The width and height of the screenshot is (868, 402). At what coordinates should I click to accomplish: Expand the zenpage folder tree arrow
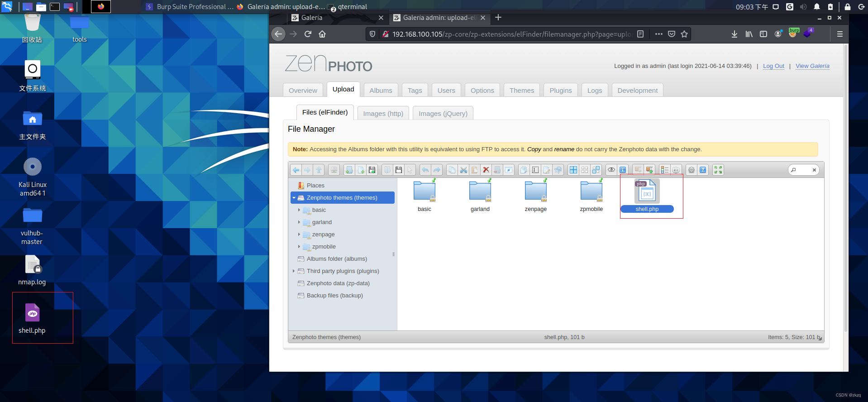[299, 234]
